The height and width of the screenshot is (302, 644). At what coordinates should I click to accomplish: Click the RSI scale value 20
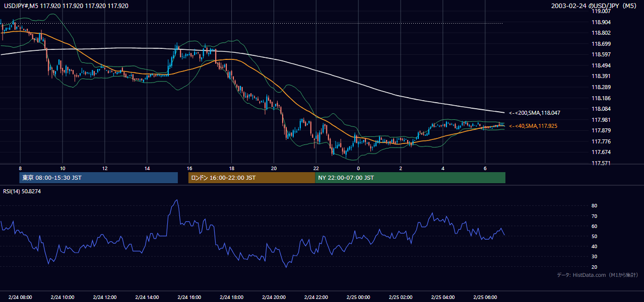click(595, 267)
